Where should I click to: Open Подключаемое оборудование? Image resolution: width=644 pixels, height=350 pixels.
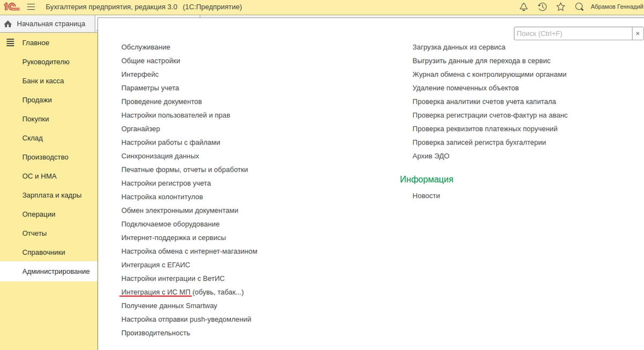[170, 224]
